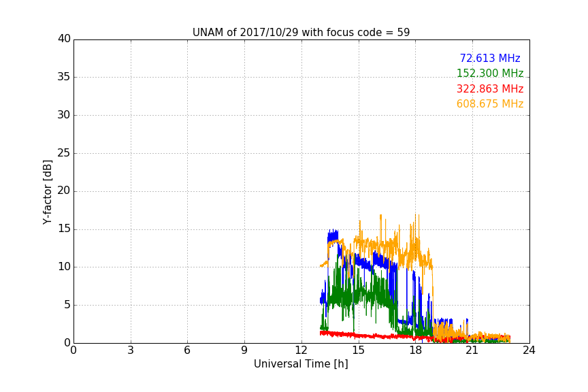
Task: Click the y-axis tick label 5
Action: (x=67, y=305)
